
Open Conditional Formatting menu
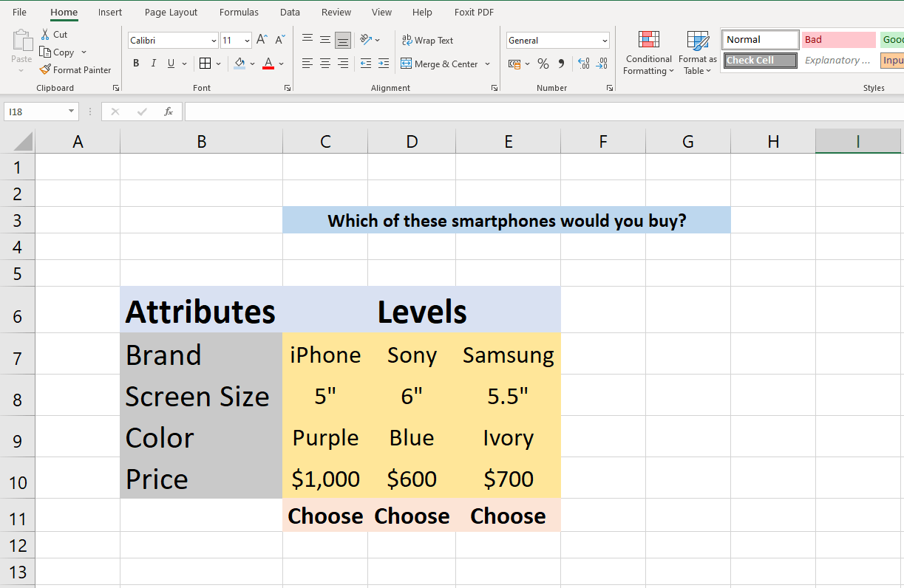coord(648,53)
